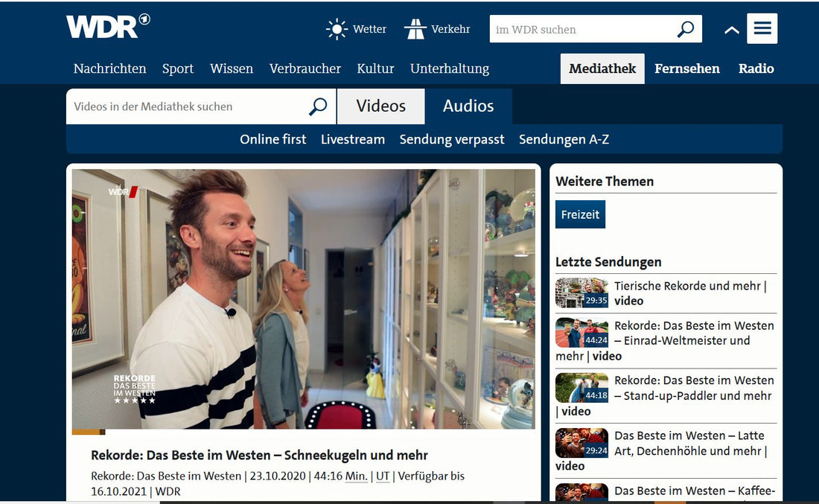This screenshot has width=819, height=504.
Task: Play the main Schneekugeln video
Action: click(x=304, y=299)
